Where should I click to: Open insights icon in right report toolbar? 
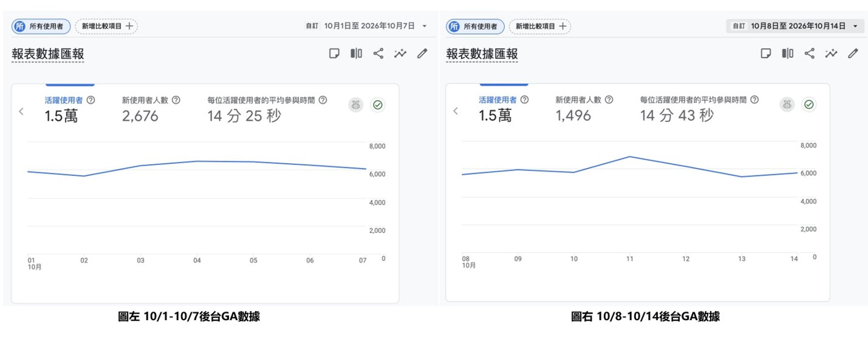[831, 53]
